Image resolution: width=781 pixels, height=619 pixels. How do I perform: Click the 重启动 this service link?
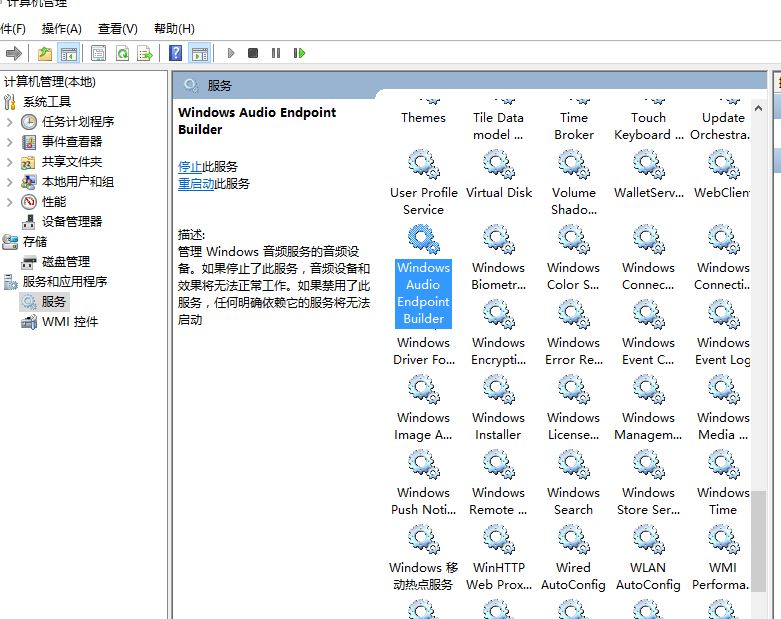pyautogui.click(x=196, y=184)
